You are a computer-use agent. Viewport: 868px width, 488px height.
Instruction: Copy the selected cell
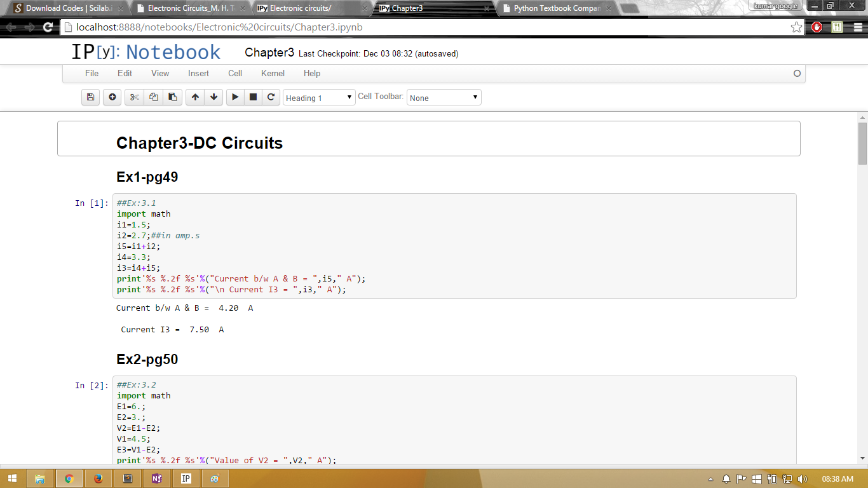pos(153,97)
